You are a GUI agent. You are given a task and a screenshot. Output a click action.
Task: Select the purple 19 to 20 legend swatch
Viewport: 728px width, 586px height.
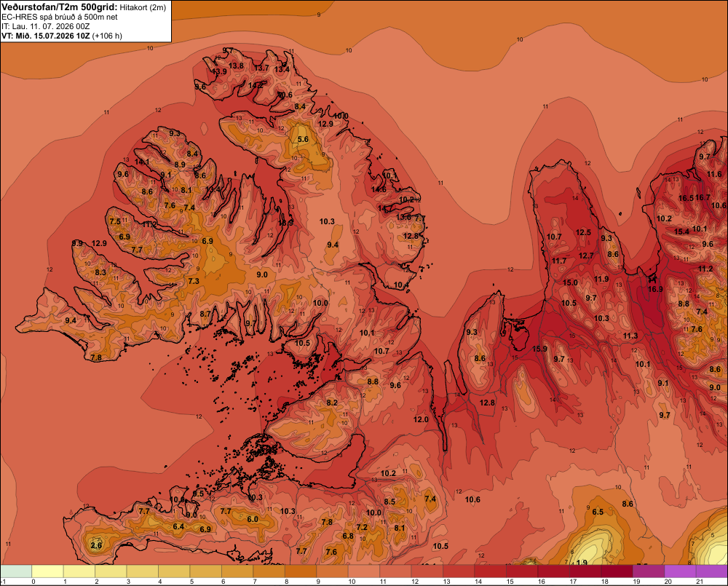[x=649, y=571]
